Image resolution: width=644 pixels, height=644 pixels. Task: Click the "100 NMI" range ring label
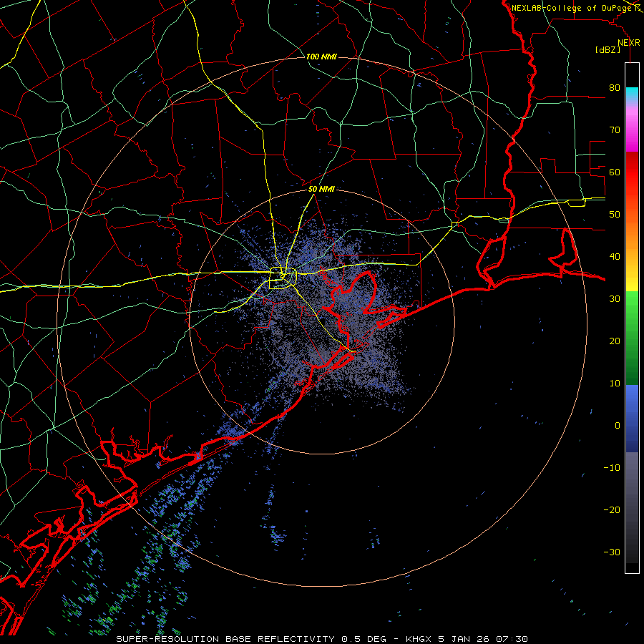click(x=321, y=57)
